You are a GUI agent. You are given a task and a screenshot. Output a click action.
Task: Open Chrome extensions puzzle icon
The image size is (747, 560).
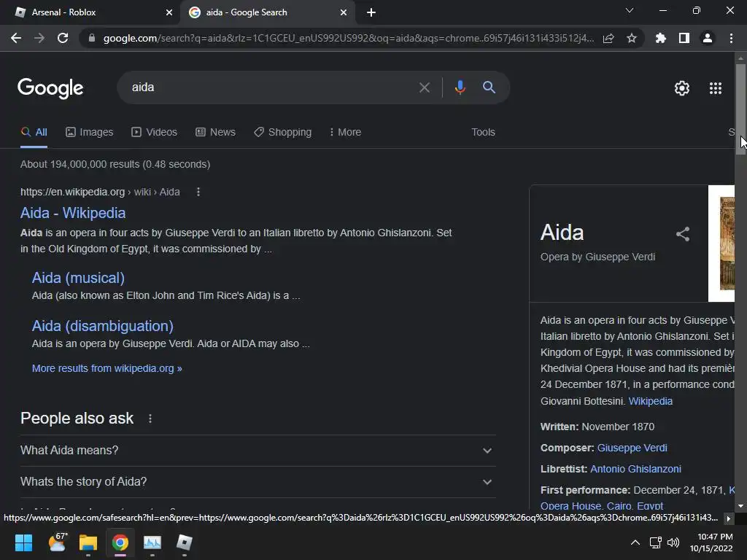point(661,38)
